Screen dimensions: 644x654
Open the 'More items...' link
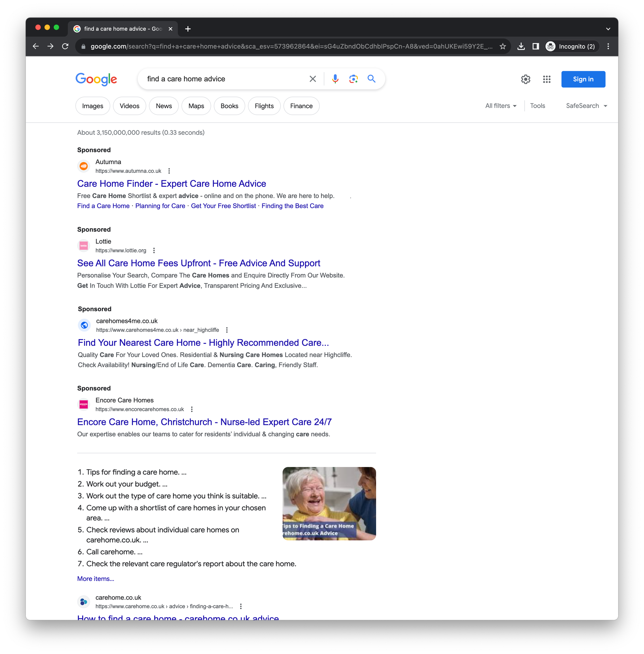coord(96,579)
